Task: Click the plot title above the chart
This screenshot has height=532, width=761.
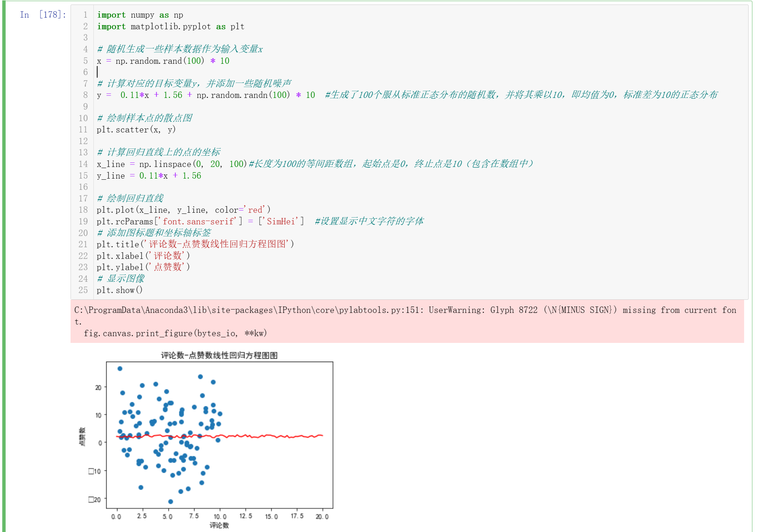Action: point(219,355)
